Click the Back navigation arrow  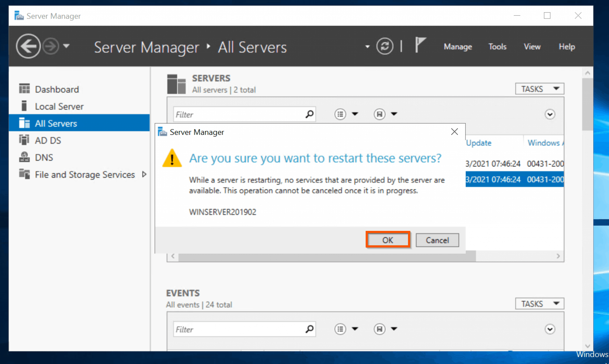(28, 46)
